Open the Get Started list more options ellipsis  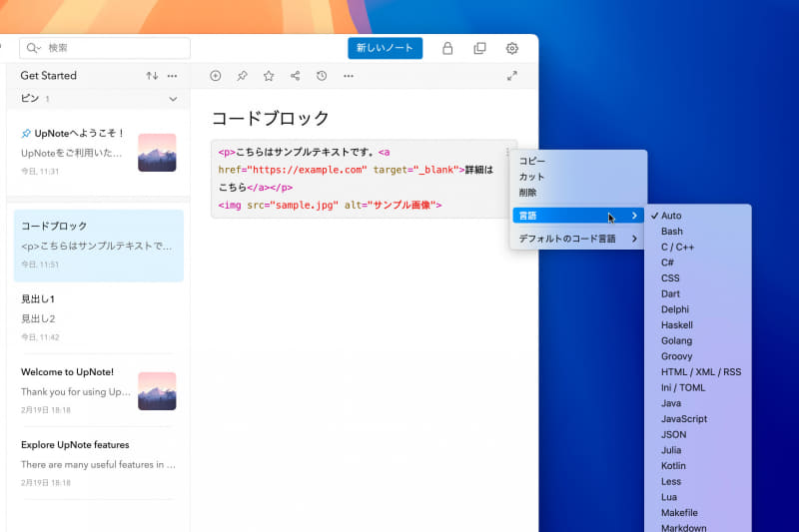172,76
